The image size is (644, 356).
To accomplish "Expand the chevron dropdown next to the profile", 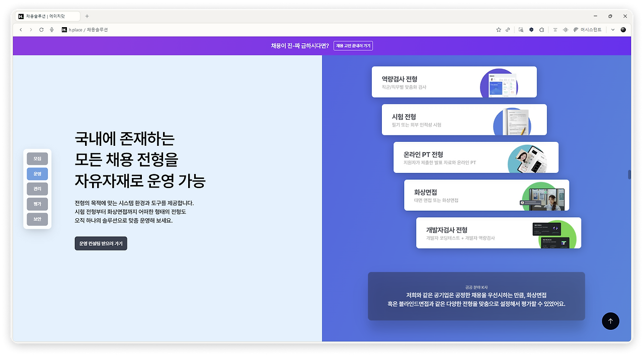I will tap(613, 29).
